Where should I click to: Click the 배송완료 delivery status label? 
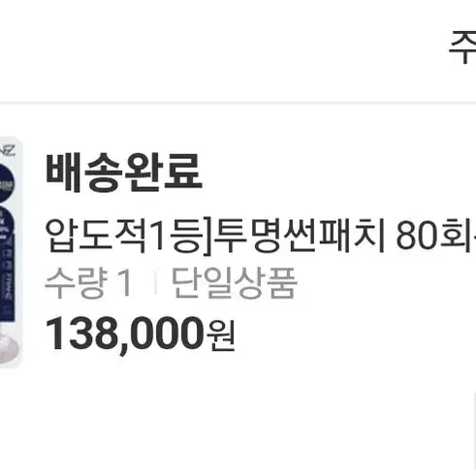(124, 173)
